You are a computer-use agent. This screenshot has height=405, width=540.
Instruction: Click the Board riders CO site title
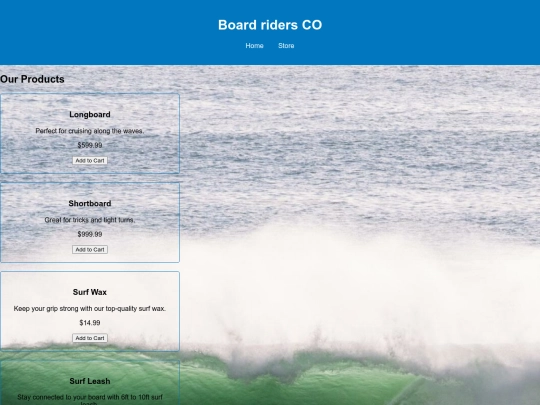(270, 25)
